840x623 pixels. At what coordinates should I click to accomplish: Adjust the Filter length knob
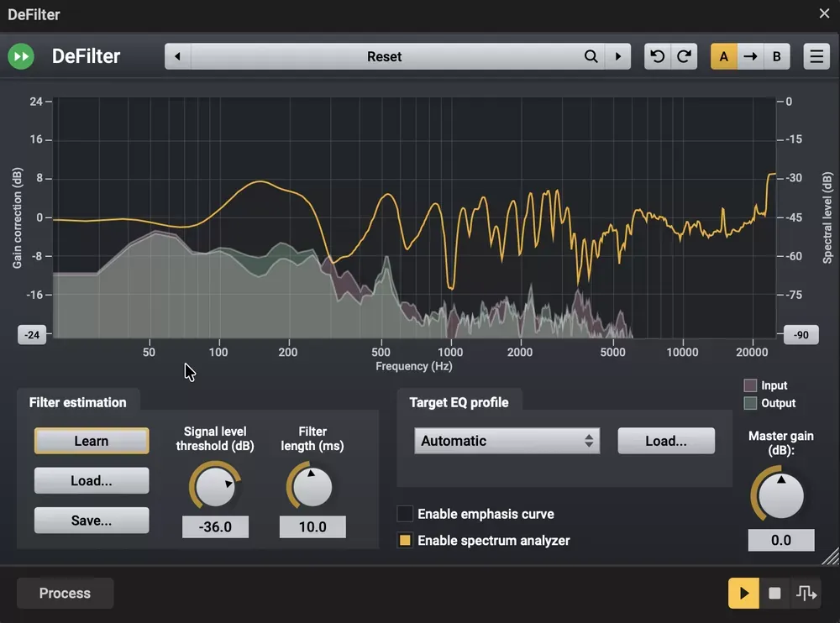click(312, 486)
